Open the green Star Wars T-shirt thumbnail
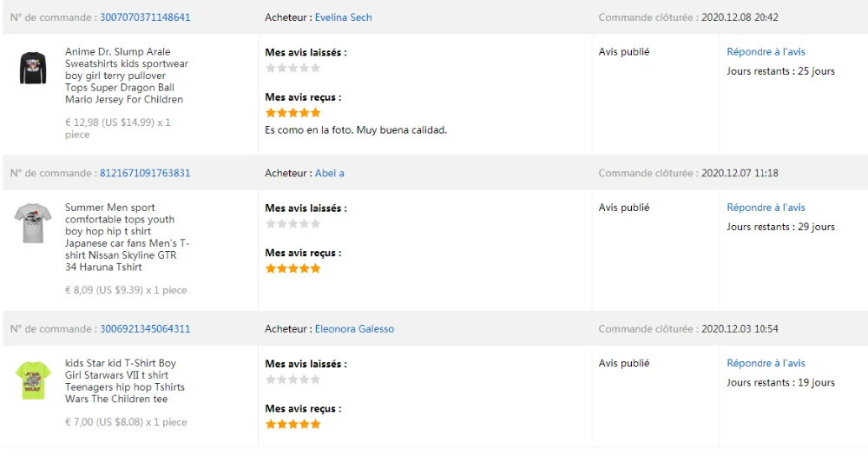 (33, 380)
